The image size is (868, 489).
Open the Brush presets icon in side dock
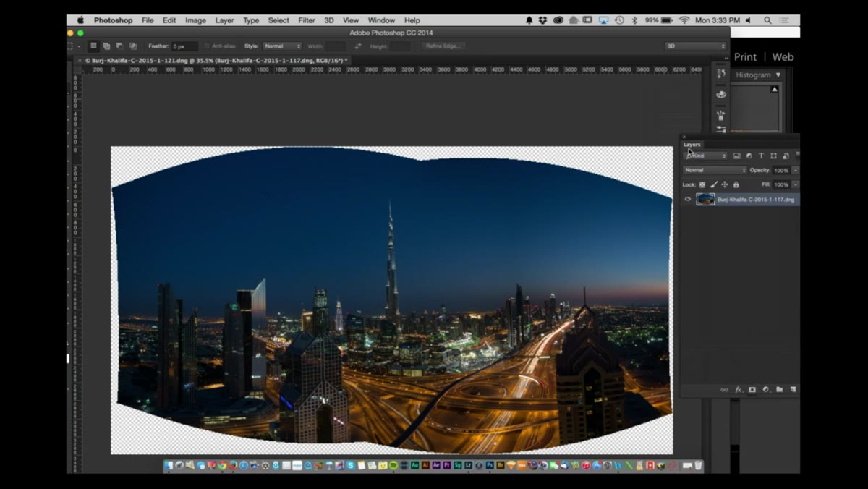[721, 115]
